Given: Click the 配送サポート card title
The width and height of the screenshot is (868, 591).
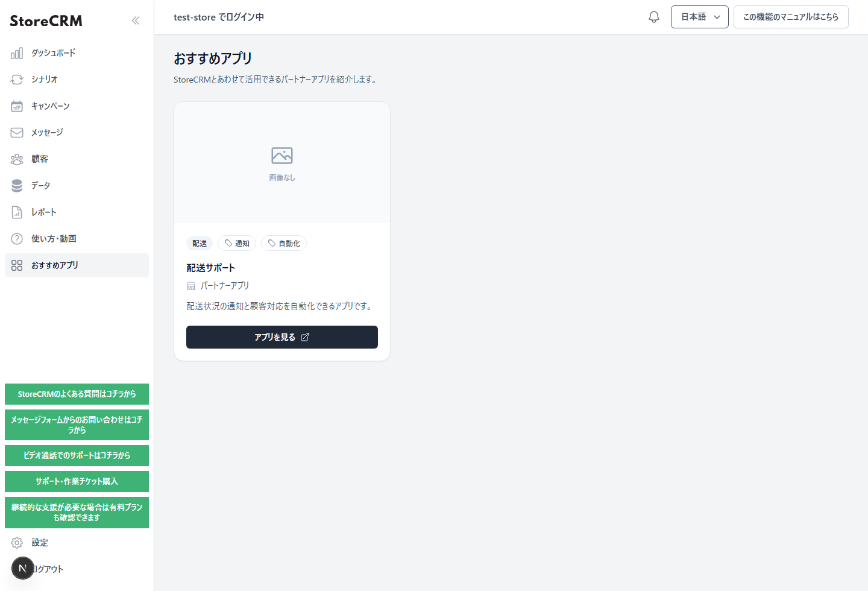Looking at the screenshot, I should [x=210, y=268].
